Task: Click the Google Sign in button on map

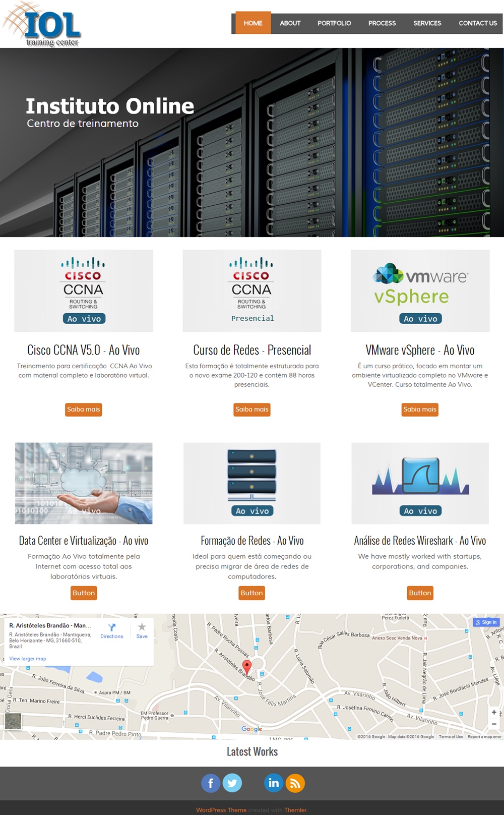Action: click(486, 622)
